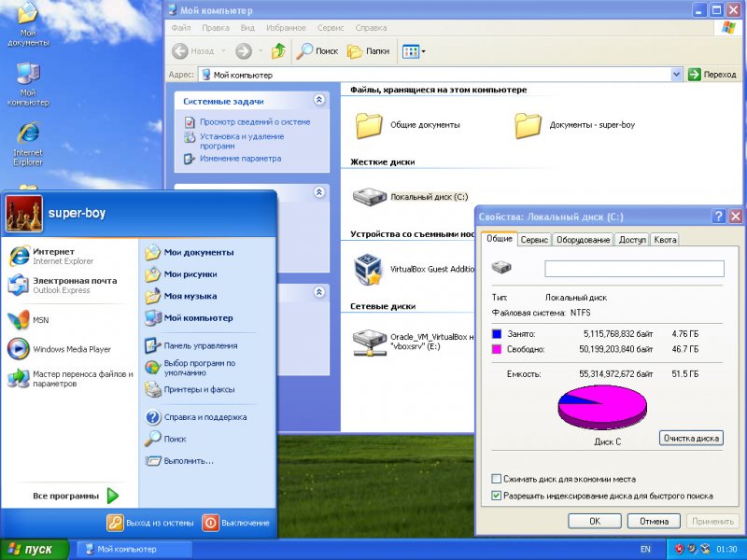Open Мои рисунки in Start menu

[181, 274]
